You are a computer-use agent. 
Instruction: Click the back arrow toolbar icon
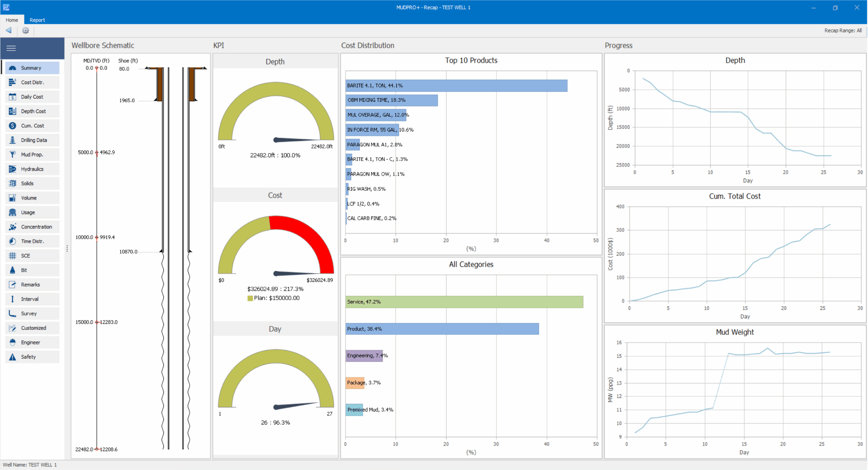9,31
